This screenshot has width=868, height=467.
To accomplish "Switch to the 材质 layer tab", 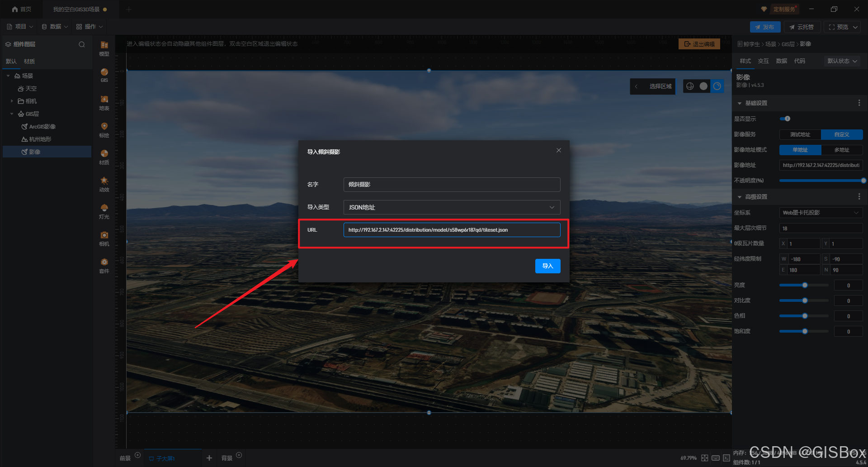I will (x=29, y=62).
